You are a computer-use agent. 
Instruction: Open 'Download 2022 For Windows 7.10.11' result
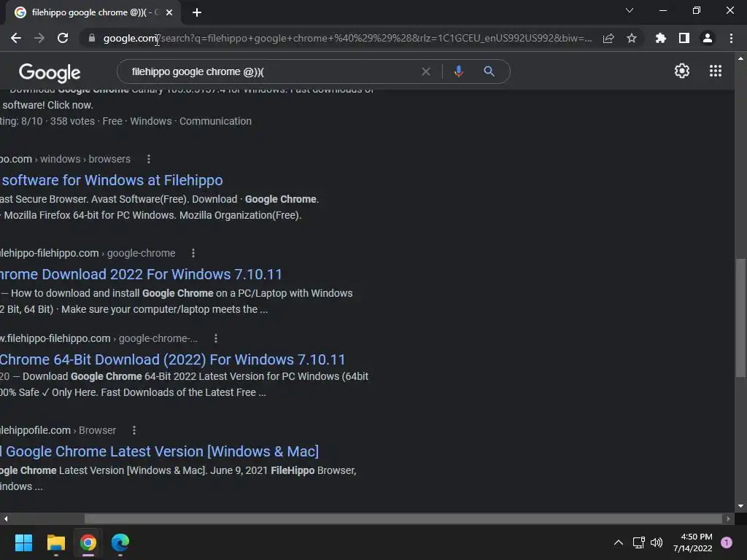point(141,274)
